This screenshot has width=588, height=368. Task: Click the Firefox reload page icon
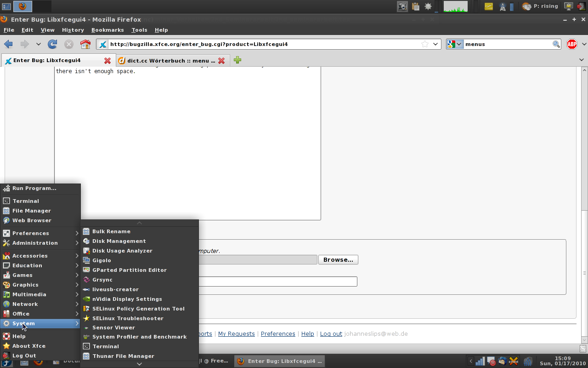coord(52,44)
